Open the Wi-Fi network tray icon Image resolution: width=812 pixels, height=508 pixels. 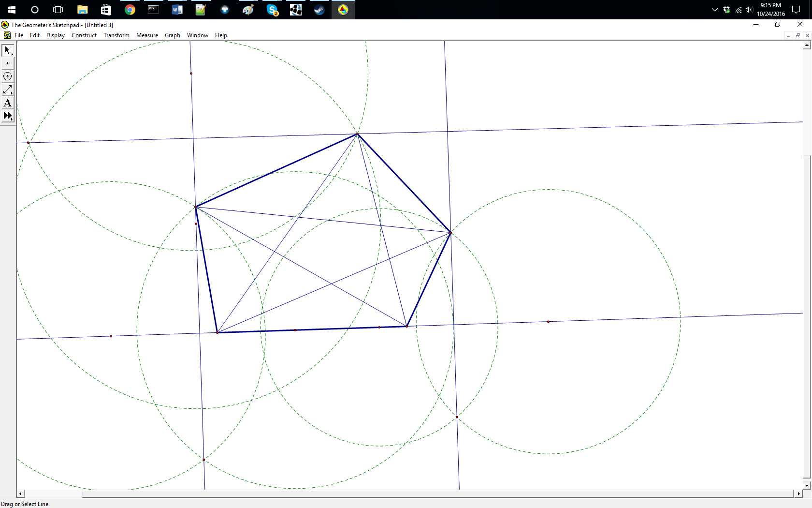[x=739, y=10]
